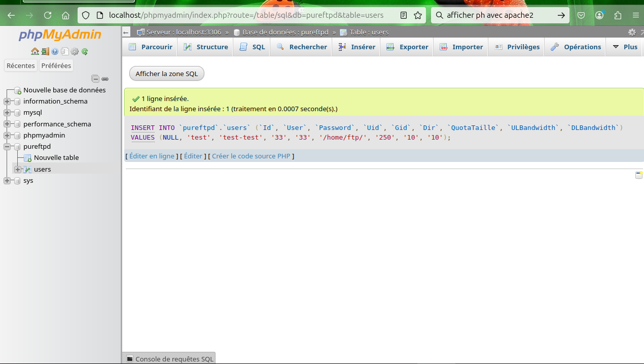Click the pureftpd database cylinder icon
This screenshot has width=644, height=364.
point(18,147)
